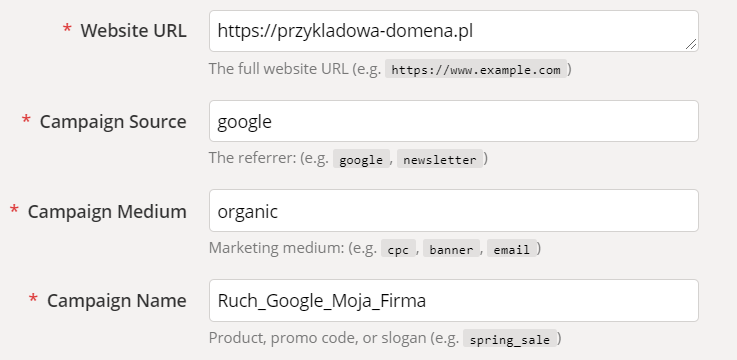Click the email example tag
737x360 pixels.
click(511, 249)
